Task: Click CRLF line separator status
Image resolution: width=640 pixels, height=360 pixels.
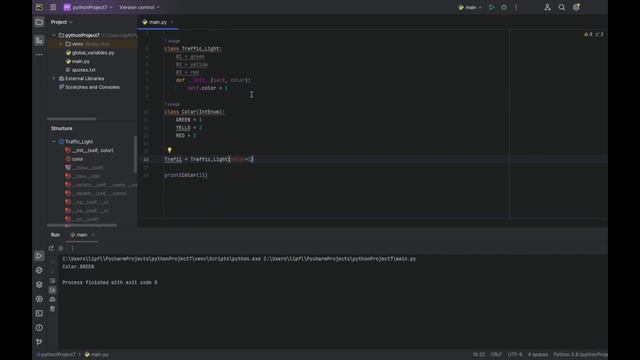Action: [496, 355]
